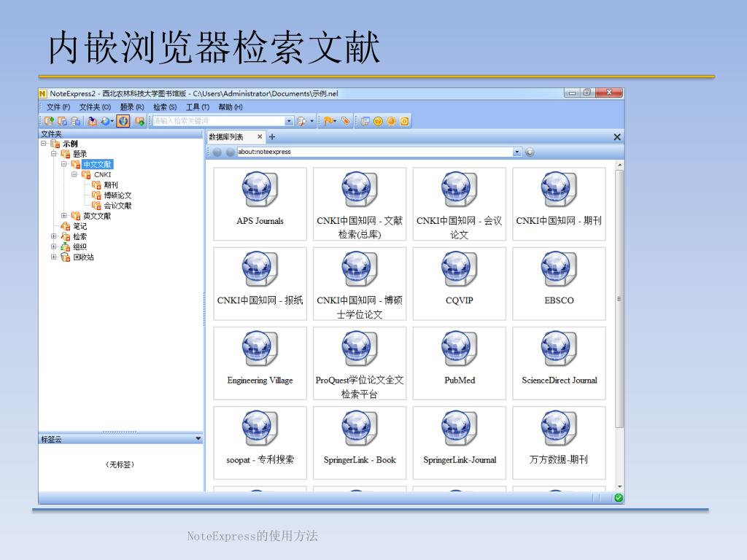Close the 数据库列表 tab
This screenshot has height=560, width=747.
click(260, 136)
